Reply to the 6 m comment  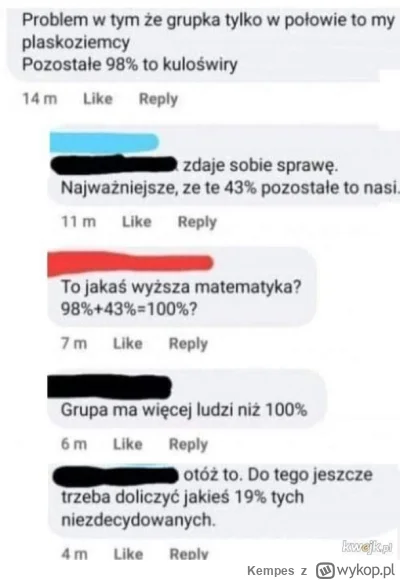[x=188, y=444]
